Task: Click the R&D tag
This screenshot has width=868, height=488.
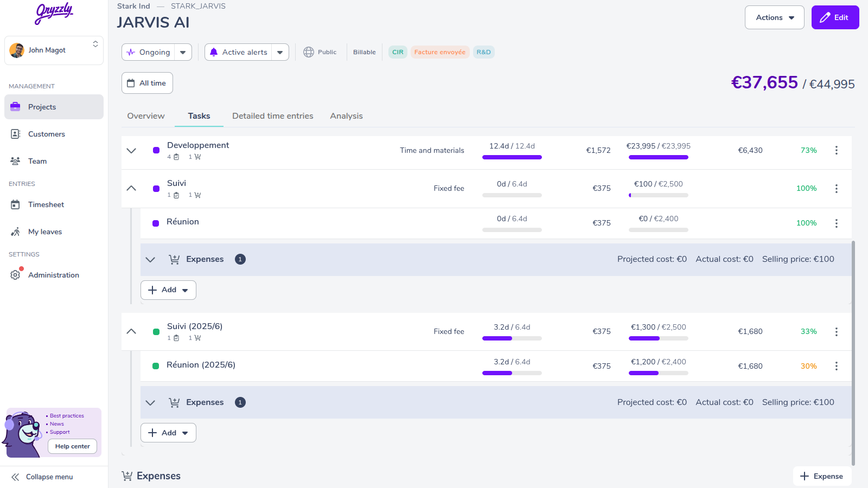Action: [483, 52]
